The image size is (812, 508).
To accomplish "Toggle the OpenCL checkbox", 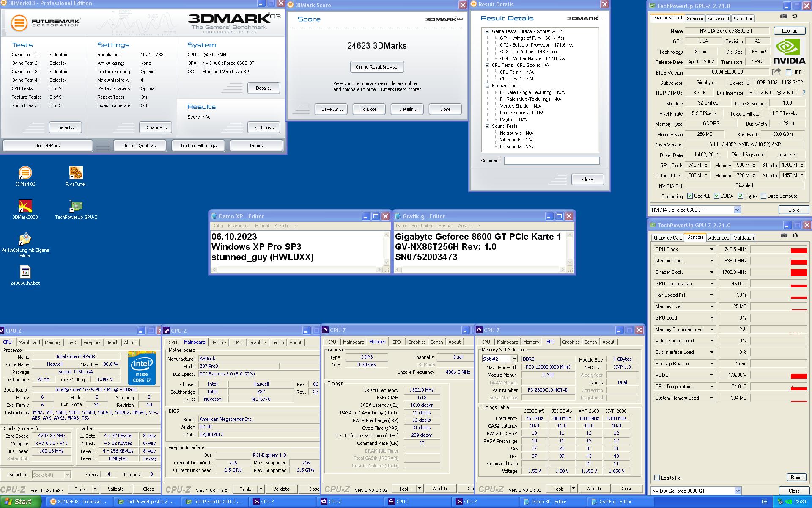I will point(690,196).
